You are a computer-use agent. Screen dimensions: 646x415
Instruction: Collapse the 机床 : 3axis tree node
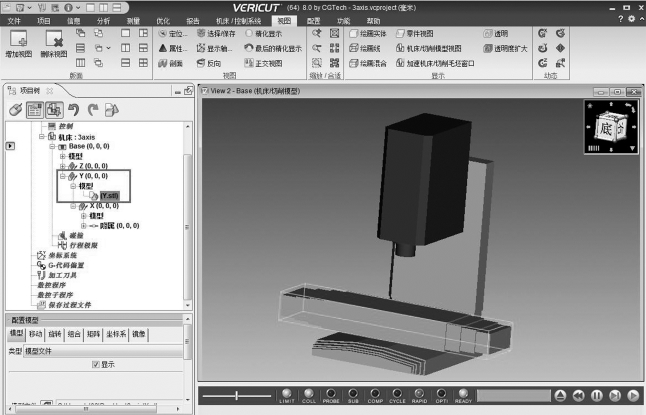(x=43, y=136)
